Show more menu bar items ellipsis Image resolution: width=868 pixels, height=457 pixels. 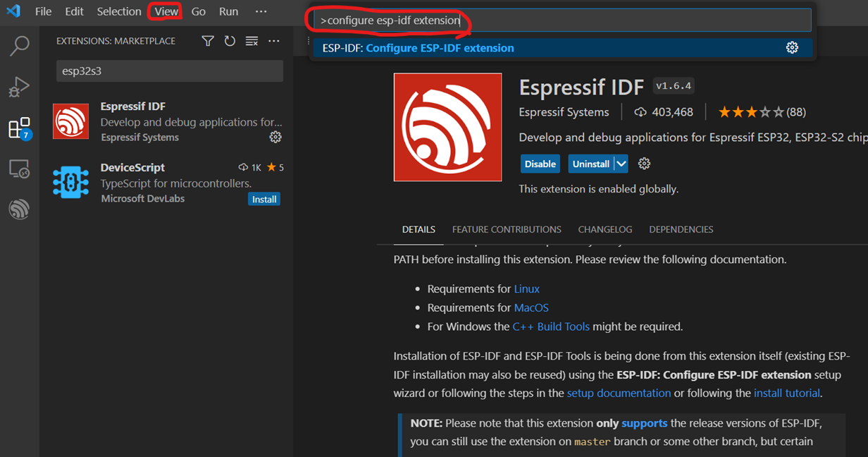pos(261,11)
